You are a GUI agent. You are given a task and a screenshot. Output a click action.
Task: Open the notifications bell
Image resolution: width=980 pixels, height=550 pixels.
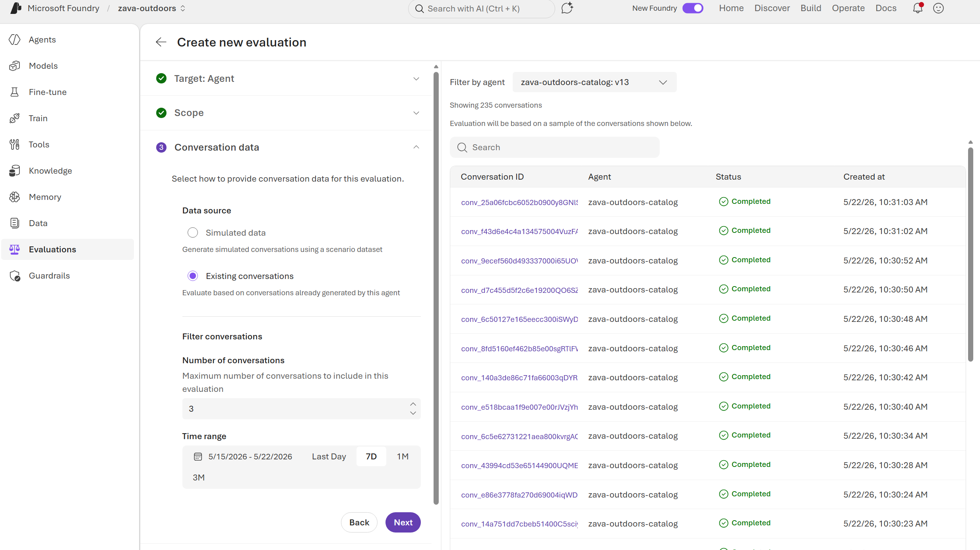click(918, 8)
